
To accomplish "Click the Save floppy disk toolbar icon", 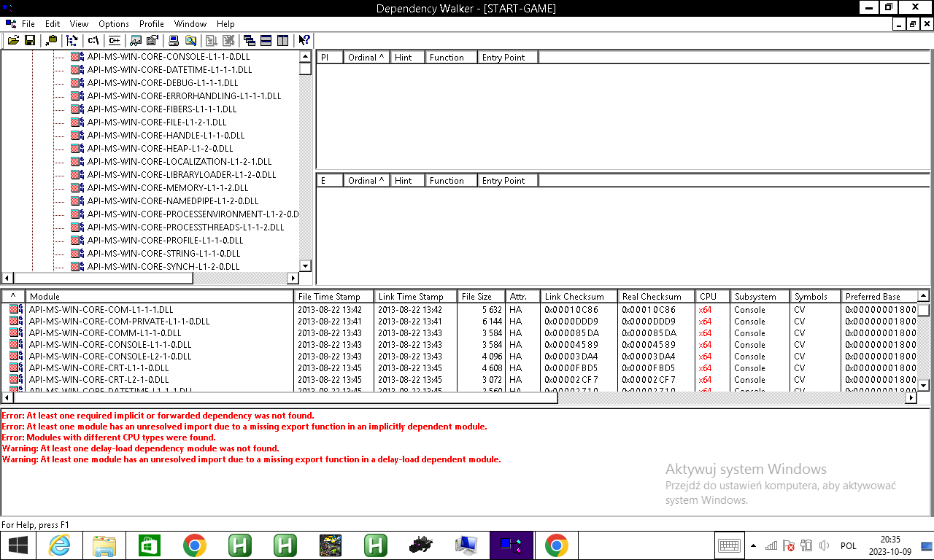I will coord(30,41).
